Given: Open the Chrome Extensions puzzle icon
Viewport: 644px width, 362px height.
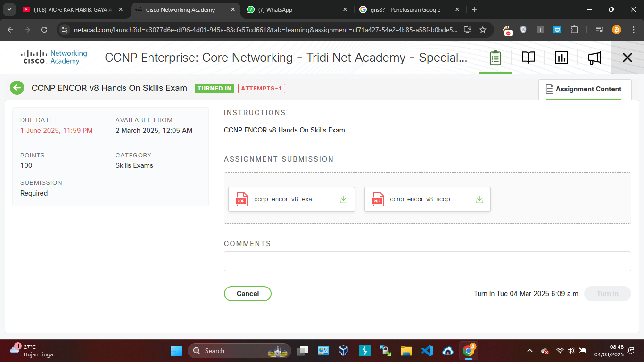Looking at the screenshot, I should [x=574, y=30].
